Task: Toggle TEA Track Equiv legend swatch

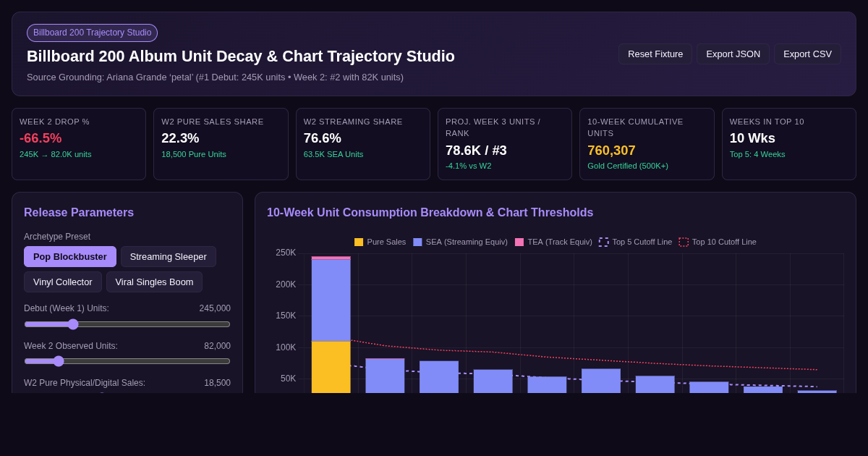Action: click(519, 242)
